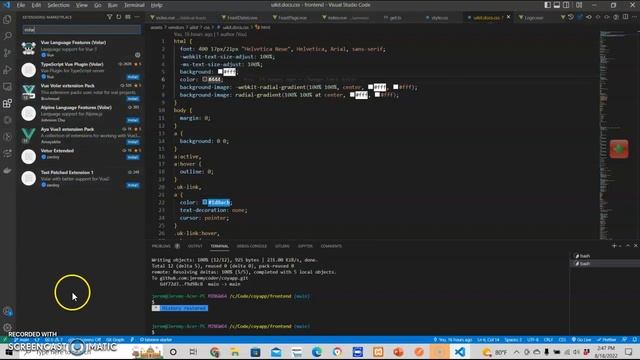Open PowerPoint from the taskbar
The width and height of the screenshot is (640, 360).
[398, 352]
